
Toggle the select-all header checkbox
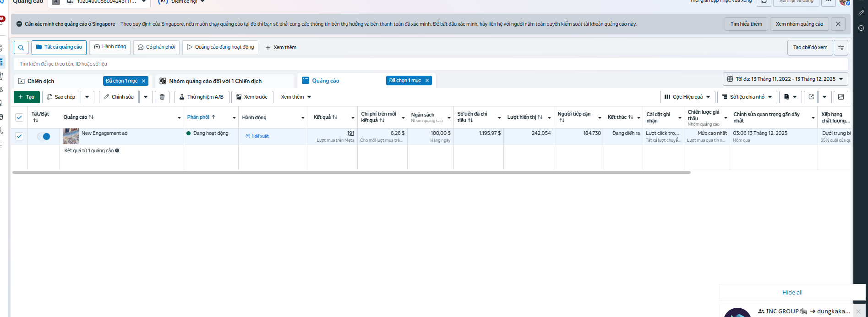(19, 117)
